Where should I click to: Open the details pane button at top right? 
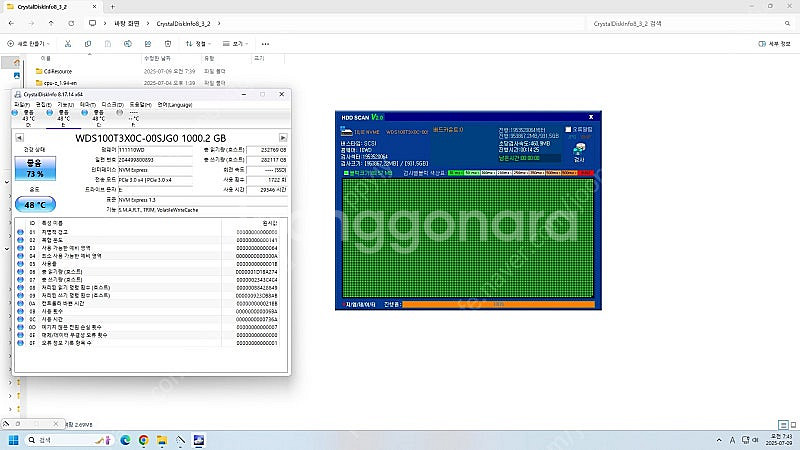774,44
